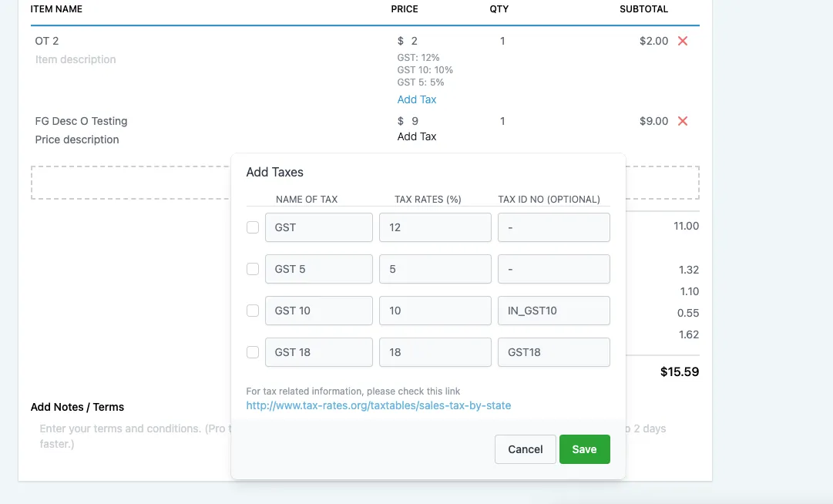Click Add Tax under FG Desc item
Viewport: 833px width, 504px height.
[417, 136]
